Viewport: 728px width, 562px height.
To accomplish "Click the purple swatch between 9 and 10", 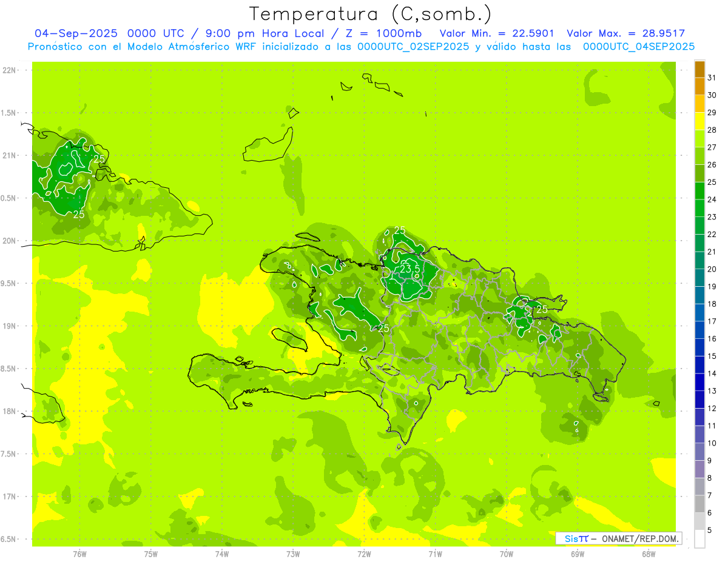I will [700, 452].
